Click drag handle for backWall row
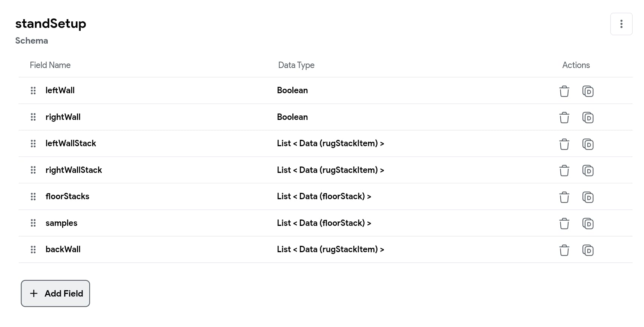 click(33, 250)
